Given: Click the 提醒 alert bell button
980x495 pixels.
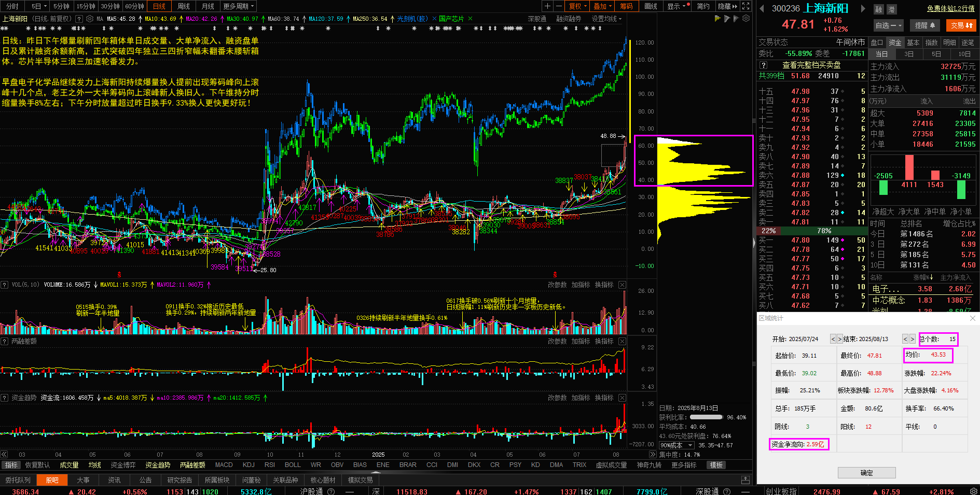Looking at the screenshot, I should [924, 25].
